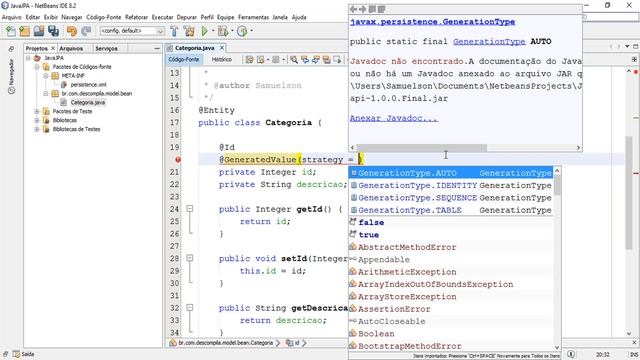
Task: Click the Last Edit editor toolbar icon
Action: [249, 60]
